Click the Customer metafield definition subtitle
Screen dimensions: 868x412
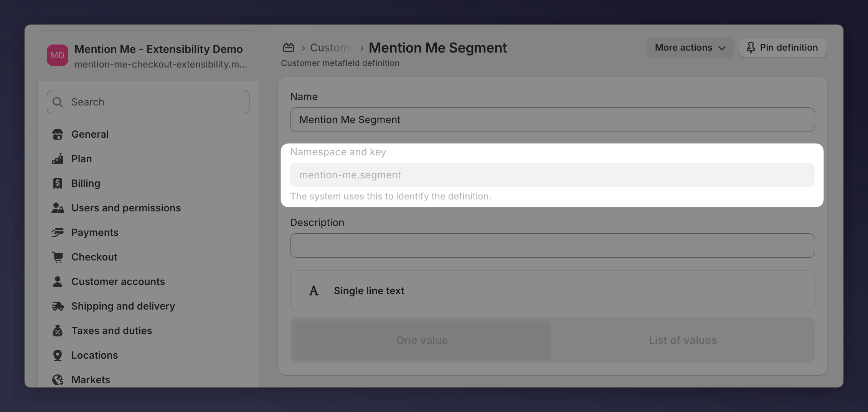[340, 63]
